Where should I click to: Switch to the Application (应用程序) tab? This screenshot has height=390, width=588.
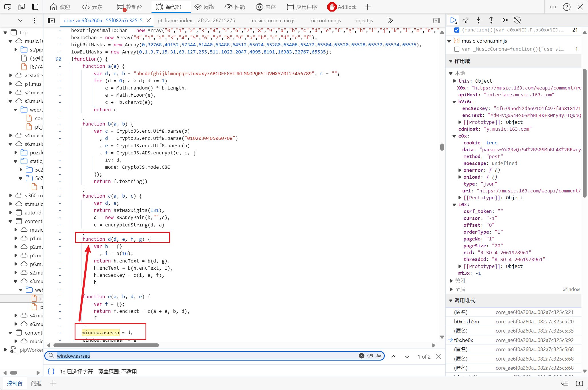(x=302, y=7)
